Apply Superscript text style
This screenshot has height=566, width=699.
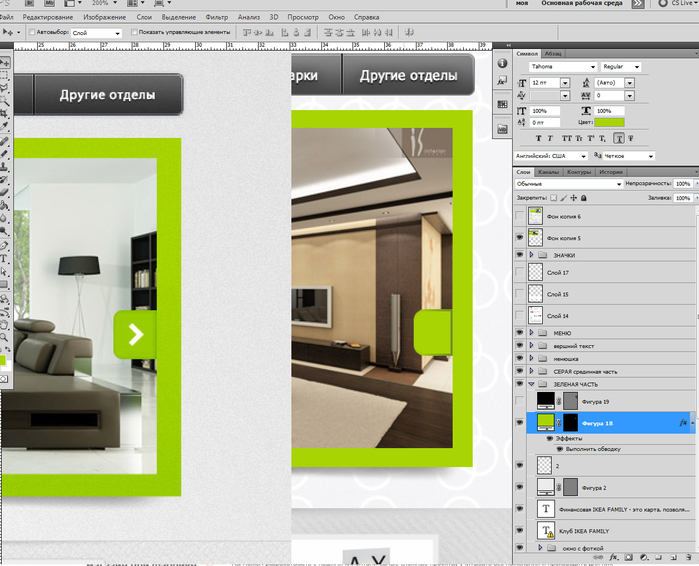[591, 139]
